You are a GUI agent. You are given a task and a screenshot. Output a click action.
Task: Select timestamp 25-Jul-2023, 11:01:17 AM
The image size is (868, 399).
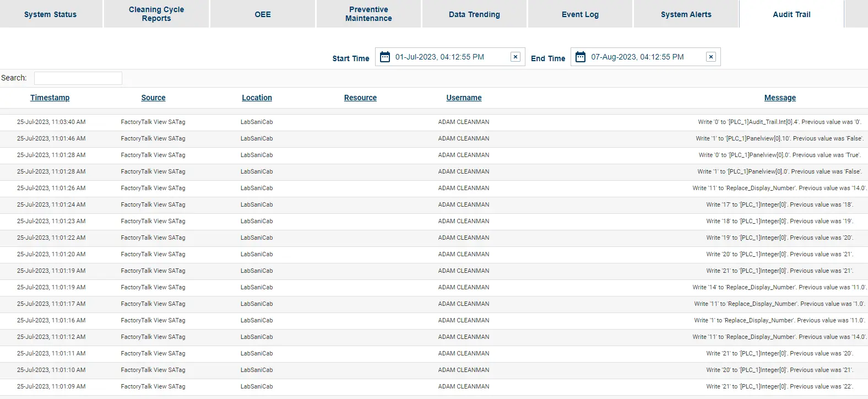[51, 304]
